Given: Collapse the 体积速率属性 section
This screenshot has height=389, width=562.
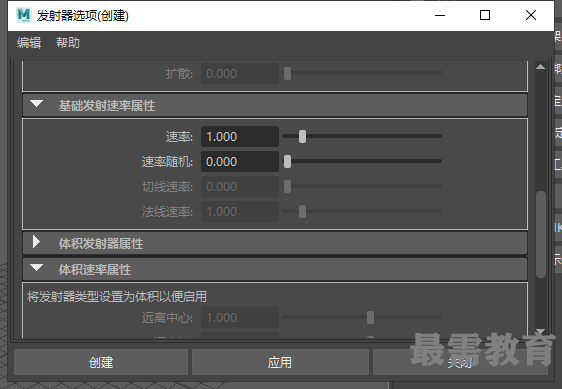Looking at the screenshot, I should click(36, 268).
